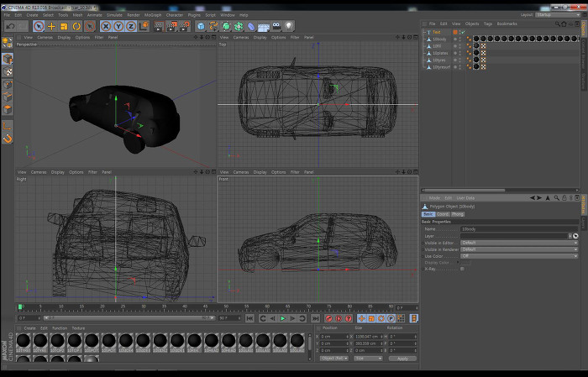Viewport: 588px width, 377px height.
Task: Click the Apply button
Action: [402, 358]
